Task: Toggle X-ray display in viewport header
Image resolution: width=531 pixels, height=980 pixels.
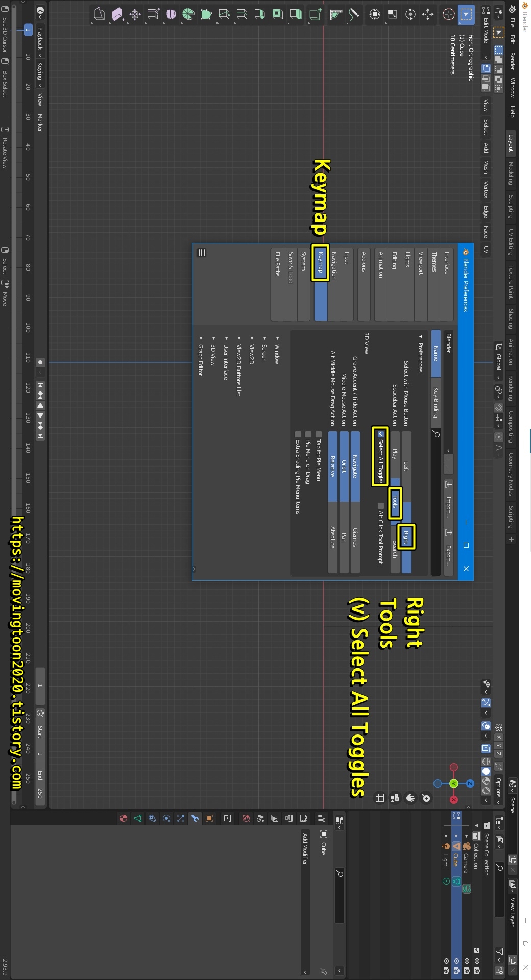Action: click(486, 748)
